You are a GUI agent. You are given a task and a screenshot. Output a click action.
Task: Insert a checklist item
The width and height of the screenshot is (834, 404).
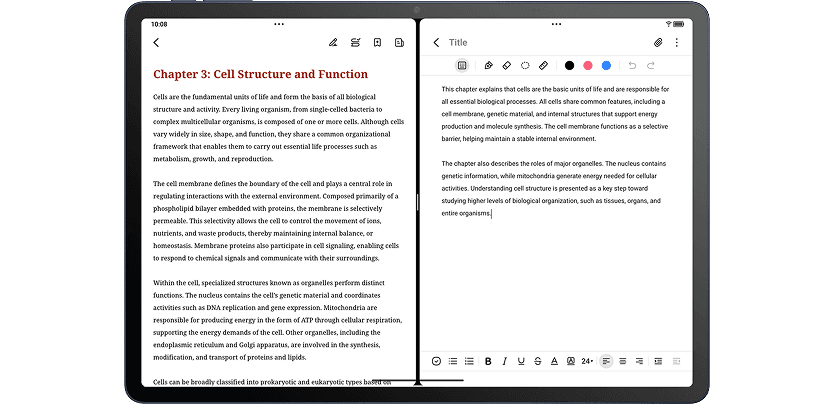[x=436, y=361]
